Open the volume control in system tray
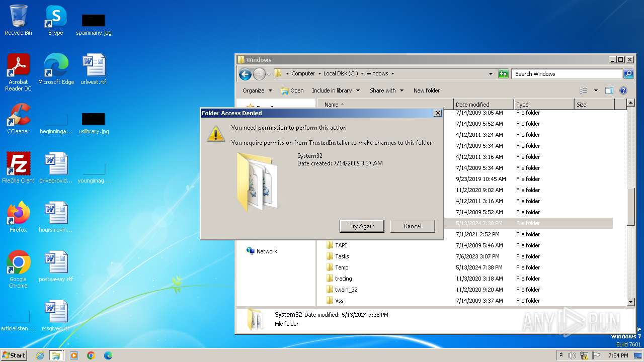 tap(572, 355)
